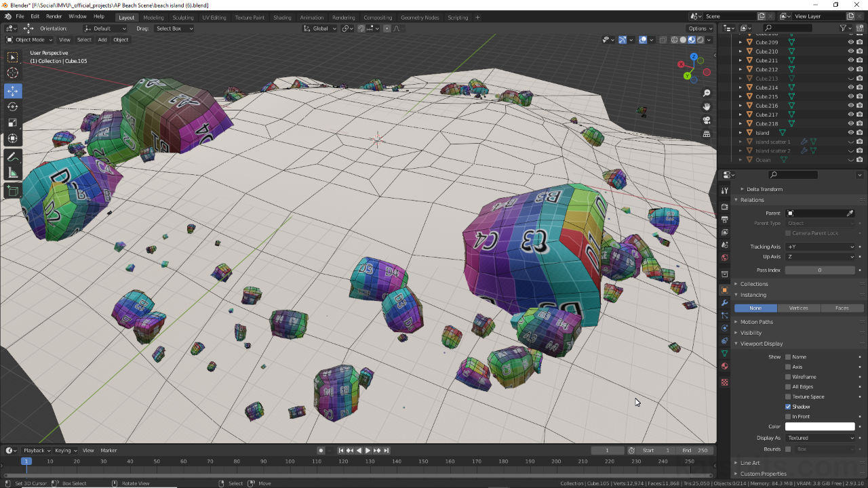This screenshot has height=488, width=868.
Task: Open the Output properties tab
Action: click(x=725, y=220)
